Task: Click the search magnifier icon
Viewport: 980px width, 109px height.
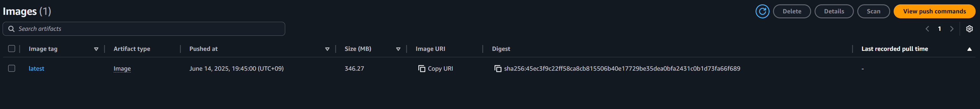Action: [x=11, y=29]
